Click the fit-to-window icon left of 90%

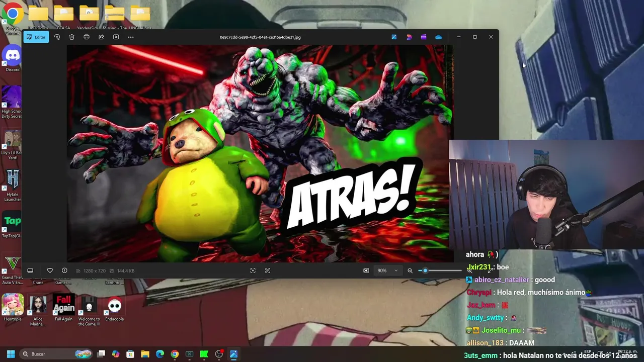(x=366, y=270)
